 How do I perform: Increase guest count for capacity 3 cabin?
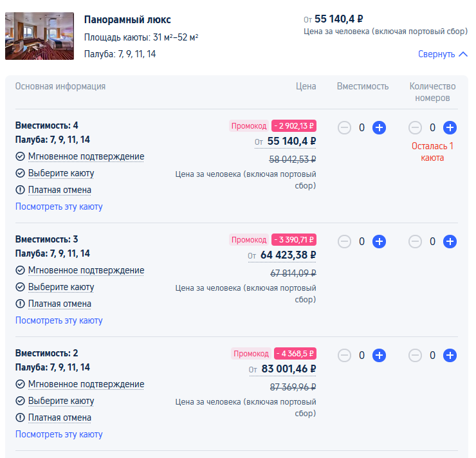pyautogui.click(x=379, y=242)
